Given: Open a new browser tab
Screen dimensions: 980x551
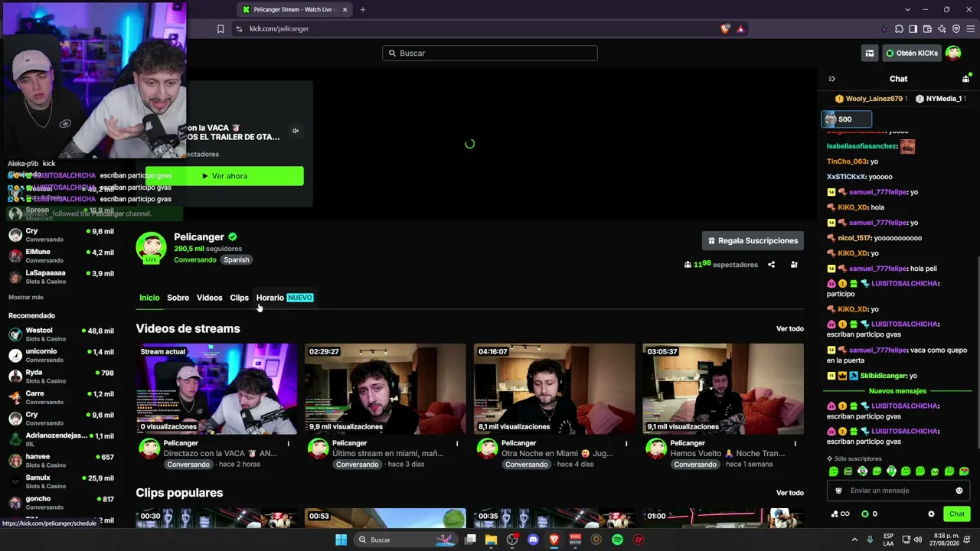Looking at the screenshot, I should (363, 9).
